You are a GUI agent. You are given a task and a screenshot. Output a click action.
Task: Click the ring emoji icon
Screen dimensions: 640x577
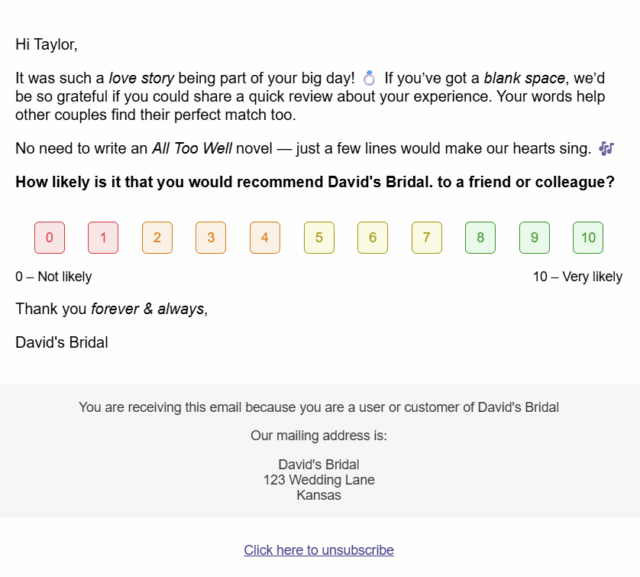pos(370,77)
